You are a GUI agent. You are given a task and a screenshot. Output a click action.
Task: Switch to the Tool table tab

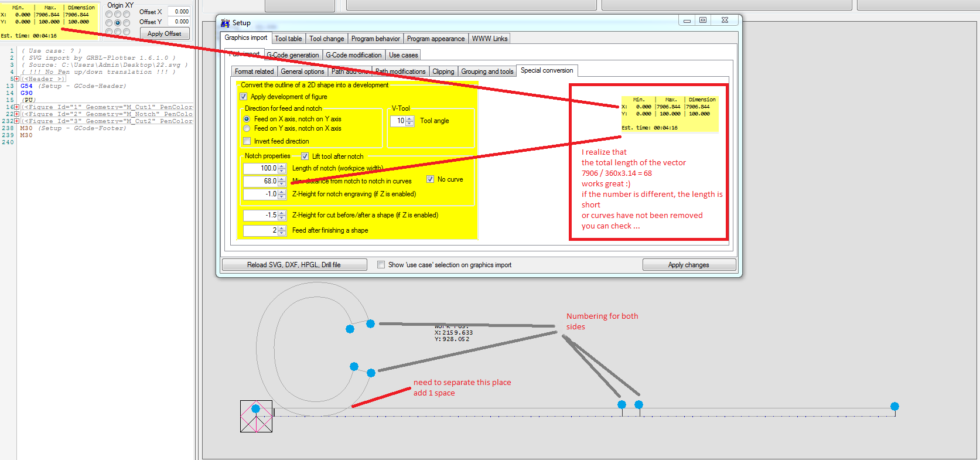coord(288,39)
